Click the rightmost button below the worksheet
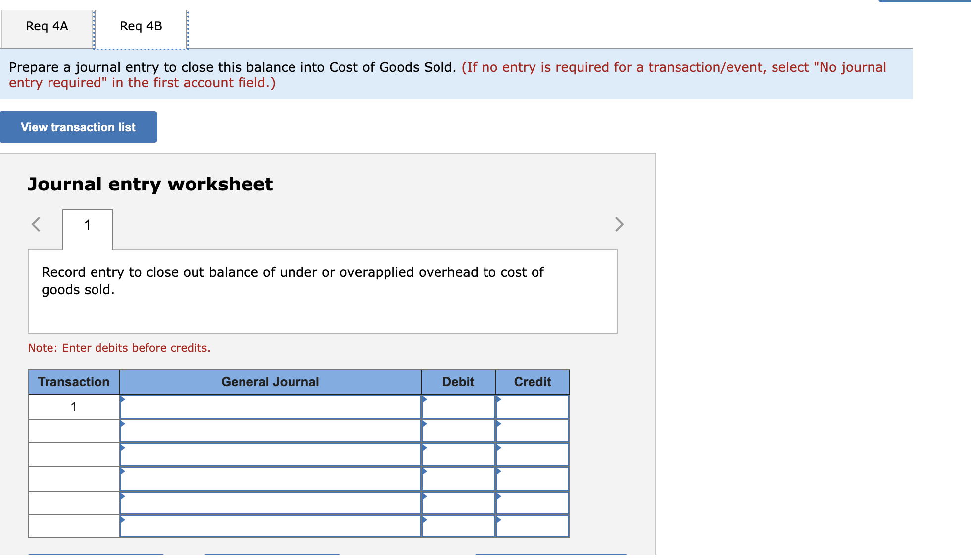This screenshot has height=560, width=971. 552,557
